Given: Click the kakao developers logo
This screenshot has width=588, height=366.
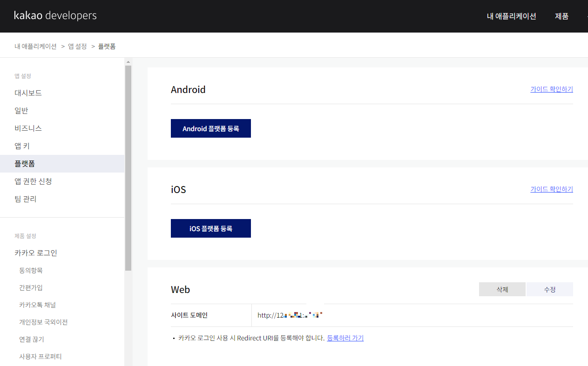Looking at the screenshot, I should (55, 15).
